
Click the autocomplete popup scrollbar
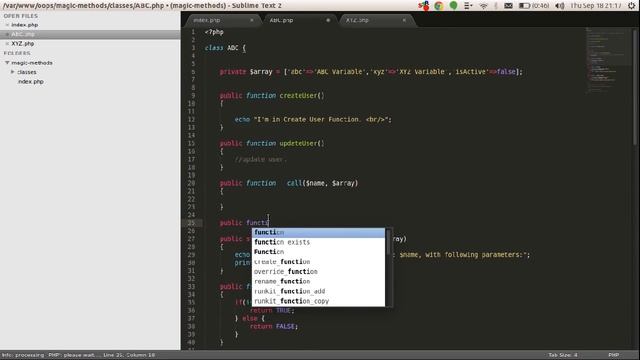(x=389, y=242)
